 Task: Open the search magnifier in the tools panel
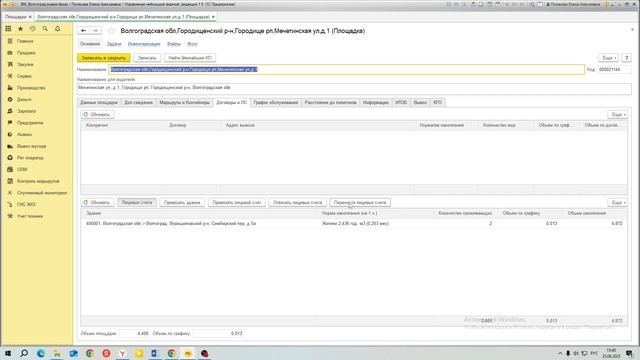(45, 29)
